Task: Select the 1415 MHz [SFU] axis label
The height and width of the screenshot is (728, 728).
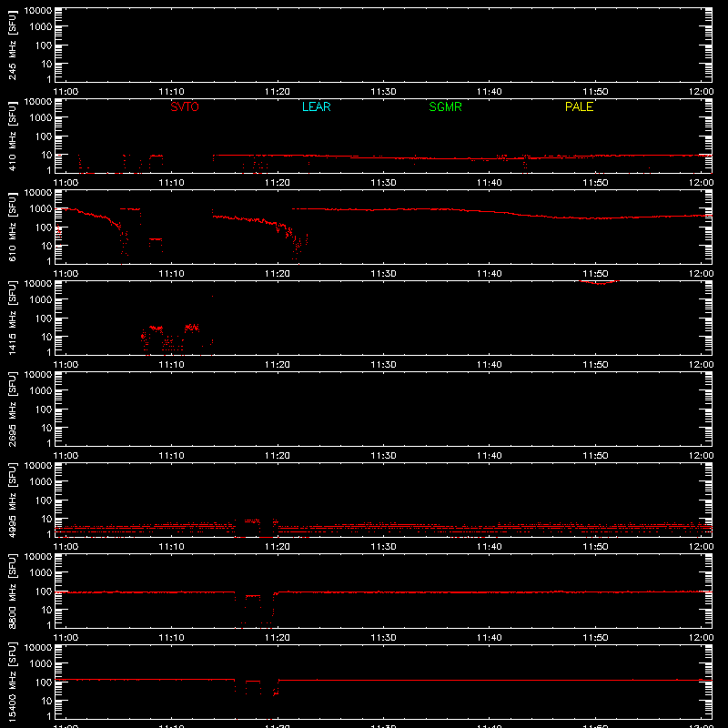Action: click(x=12, y=318)
